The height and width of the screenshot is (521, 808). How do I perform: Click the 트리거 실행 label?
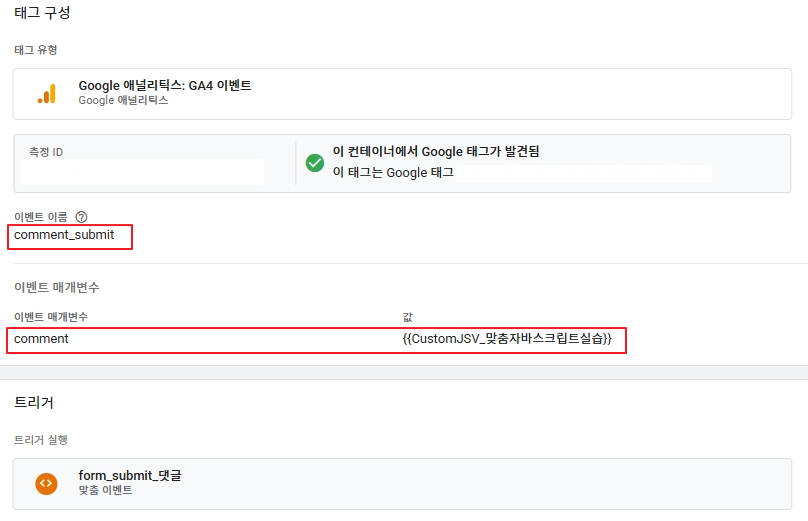tap(41, 440)
